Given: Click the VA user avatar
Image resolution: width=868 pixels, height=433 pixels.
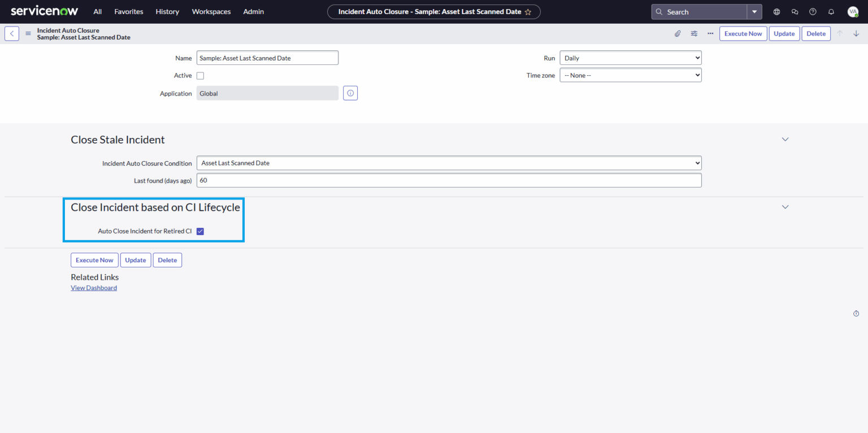Looking at the screenshot, I should pyautogui.click(x=853, y=11).
